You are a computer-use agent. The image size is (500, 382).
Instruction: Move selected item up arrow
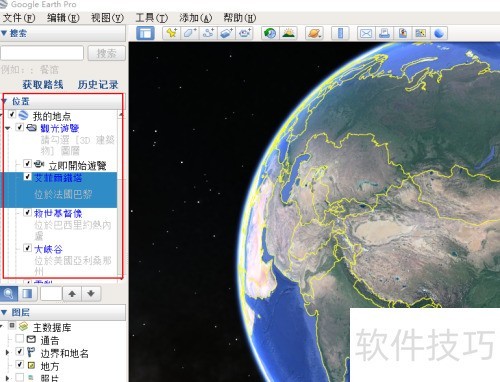point(72,294)
